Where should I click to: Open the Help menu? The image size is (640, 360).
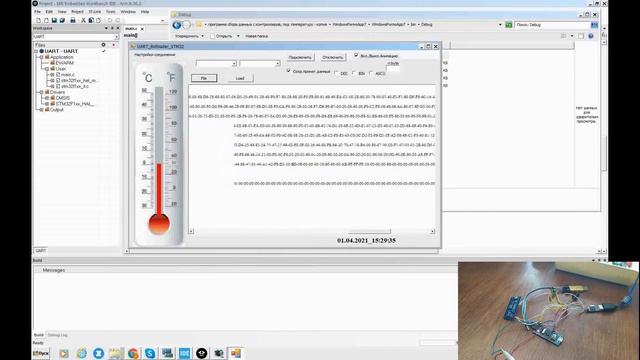pos(145,12)
